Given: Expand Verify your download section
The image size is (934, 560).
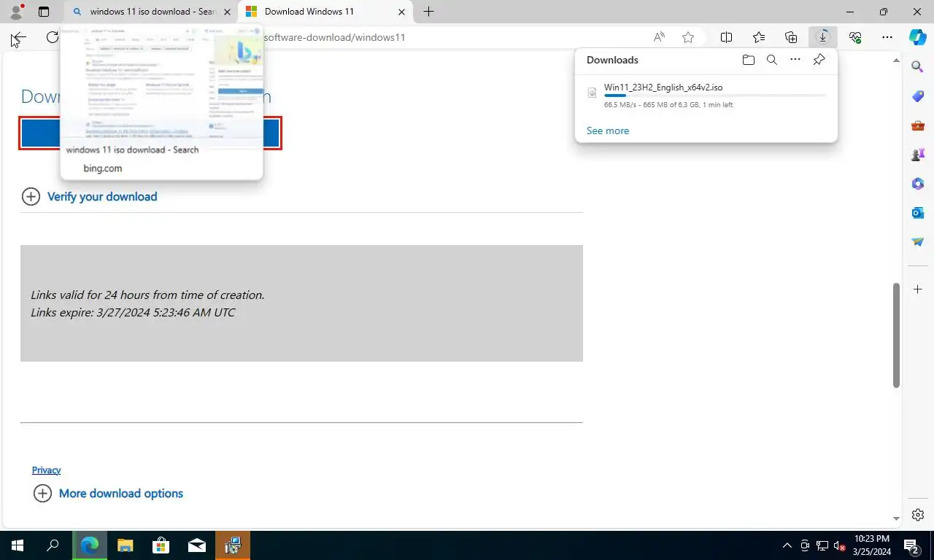Looking at the screenshot, I should pyautogui.click(x=90, y=196).
